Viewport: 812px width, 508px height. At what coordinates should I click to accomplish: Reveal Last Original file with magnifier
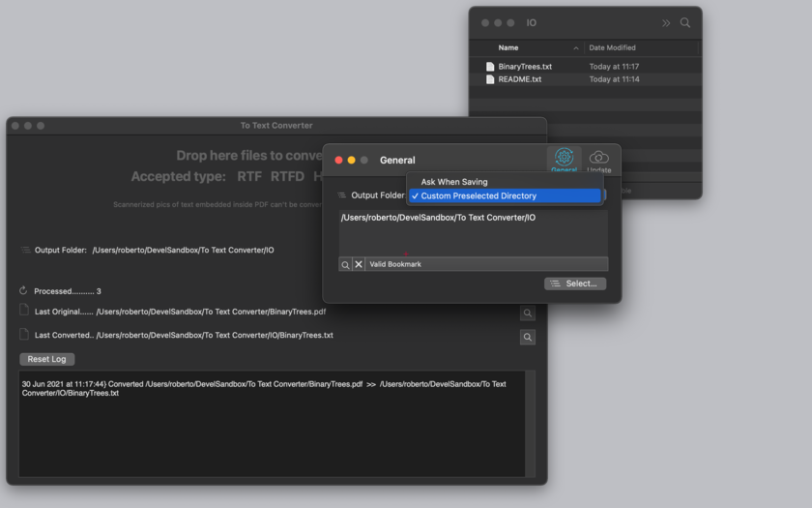527,314
